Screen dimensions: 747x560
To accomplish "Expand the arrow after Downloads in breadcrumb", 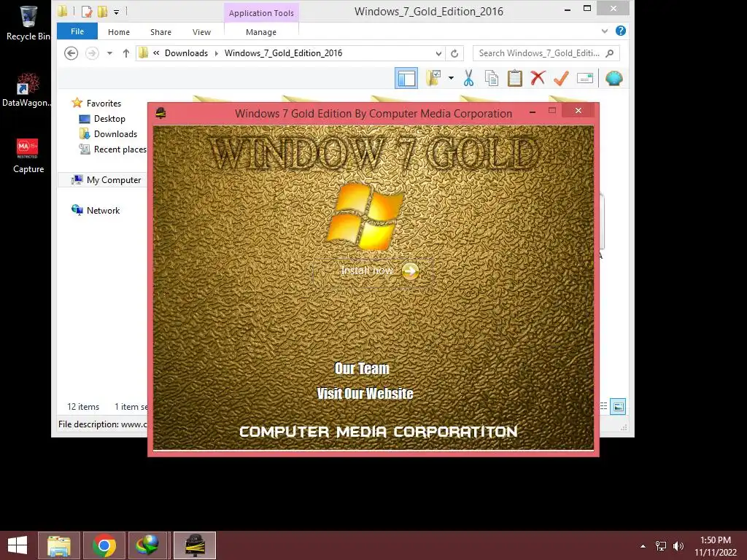I will [x=216, y=53].
